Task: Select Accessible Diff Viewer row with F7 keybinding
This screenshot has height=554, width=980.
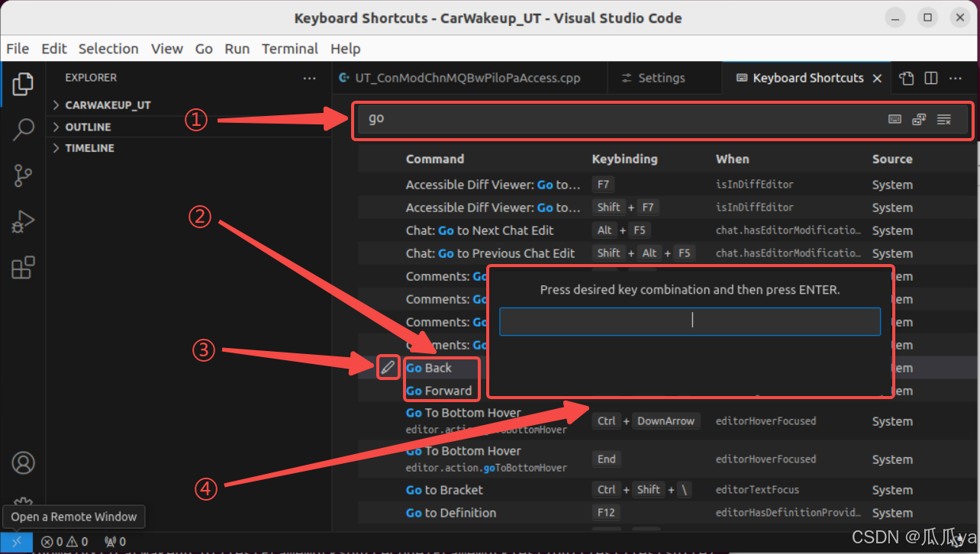Action: [x=666, y=185]
